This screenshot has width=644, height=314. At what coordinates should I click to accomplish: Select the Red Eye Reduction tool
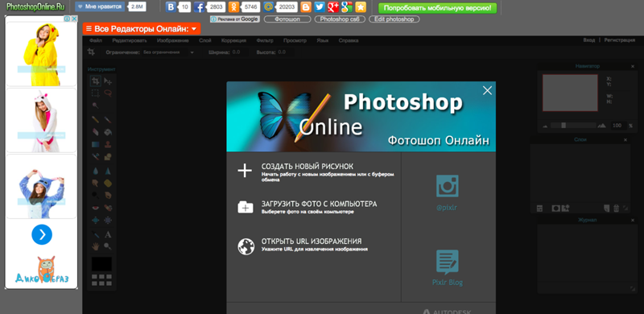[95, 208]
